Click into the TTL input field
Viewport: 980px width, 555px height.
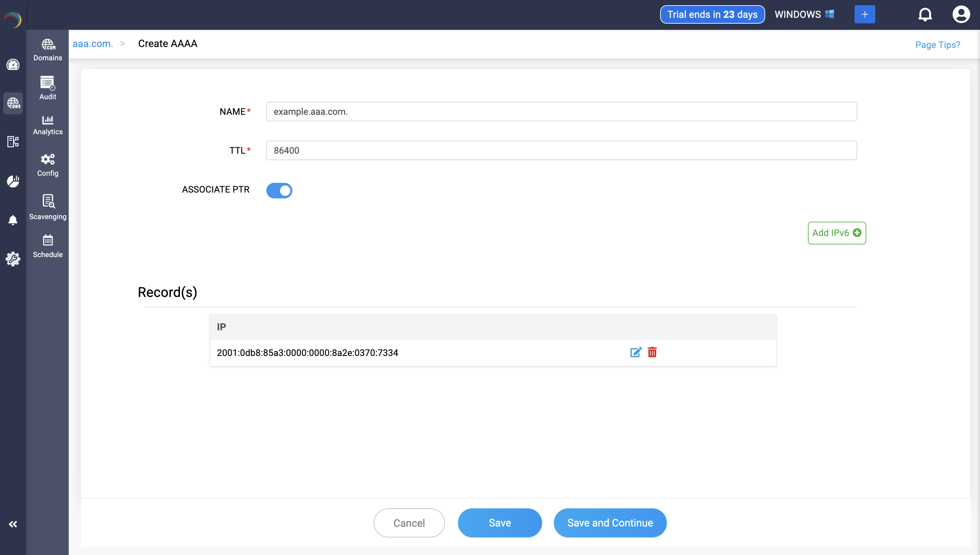pyautogui.click(x=561, y=150)
